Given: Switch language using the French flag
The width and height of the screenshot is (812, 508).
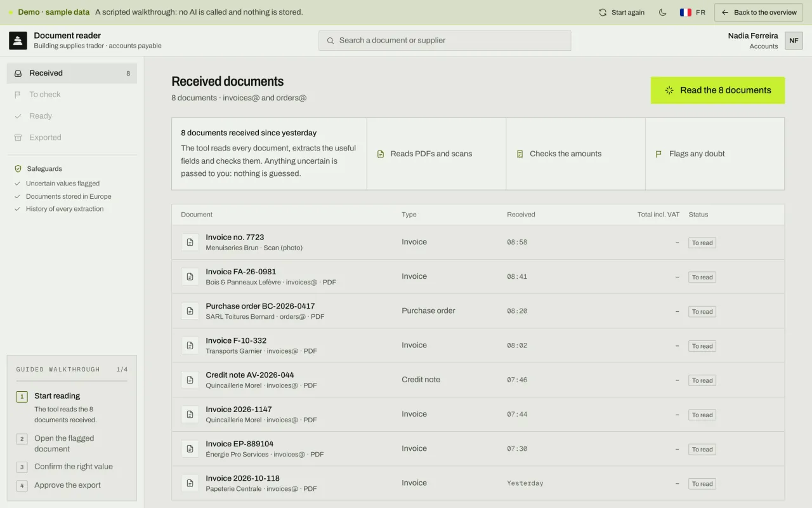Looking at the screenshot, I should [x=686, y=12].
